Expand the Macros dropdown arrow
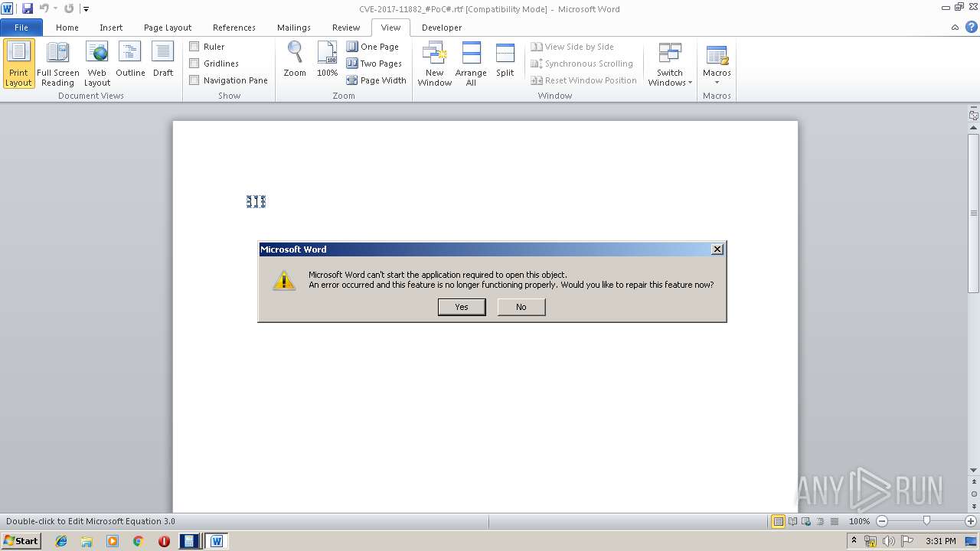The image size is (980, 551). click(x=717, y=83)
